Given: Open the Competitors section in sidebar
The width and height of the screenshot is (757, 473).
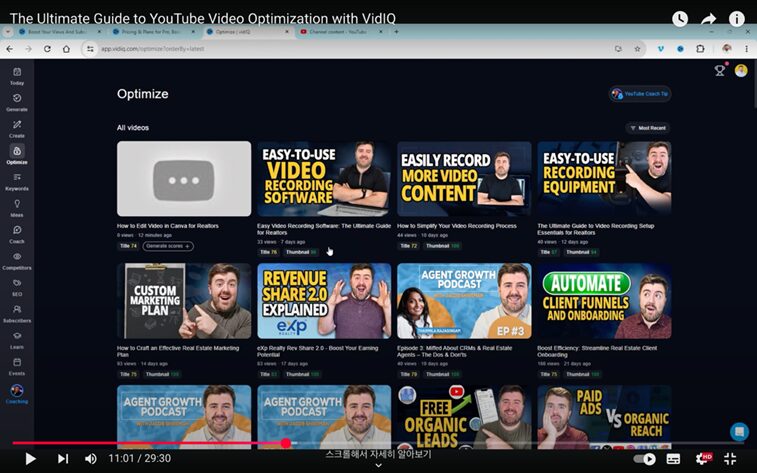Looking at the screenshot, I should tap(17, 260).
